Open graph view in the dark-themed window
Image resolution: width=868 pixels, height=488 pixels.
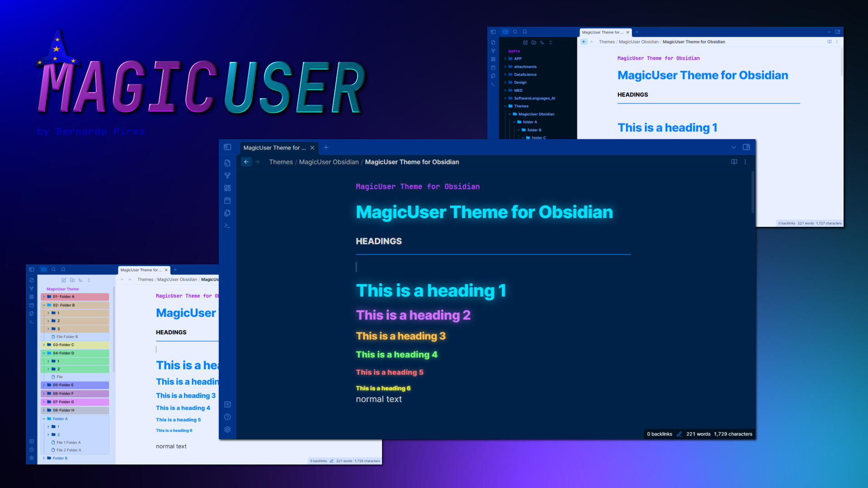coord(227,175)
